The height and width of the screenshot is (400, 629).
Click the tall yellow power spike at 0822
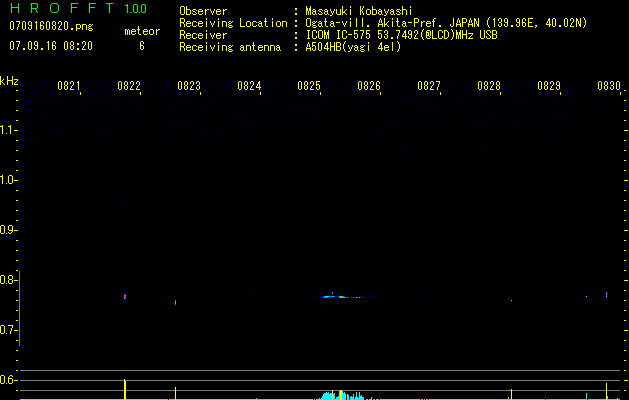pos(125,389)
